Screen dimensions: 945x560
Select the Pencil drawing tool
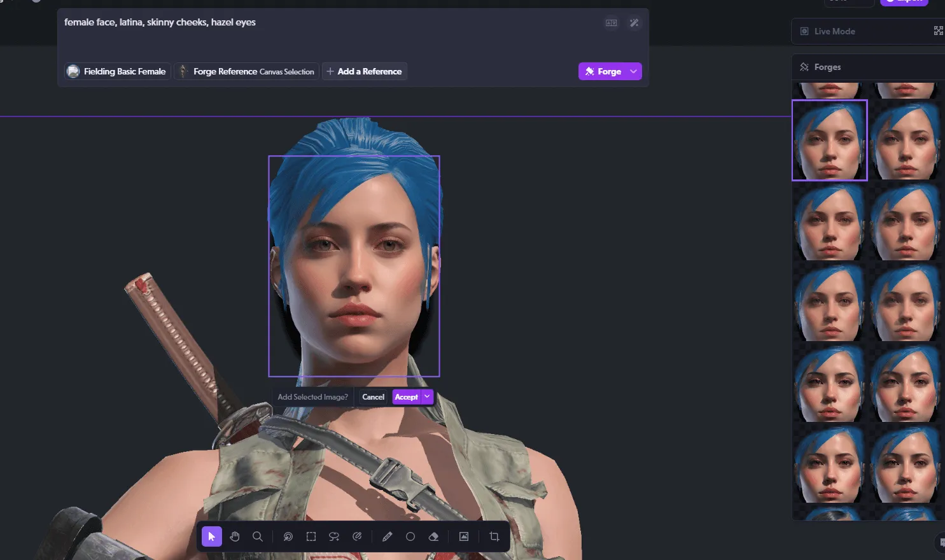(x=387, y=536)
